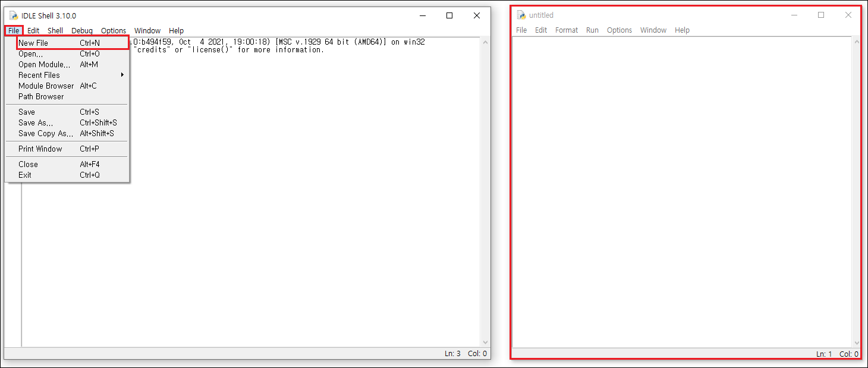Click the scroll-up arrow in IDLE Shell
This screenshot has height=368, width=868.
(x=485, y=43)
